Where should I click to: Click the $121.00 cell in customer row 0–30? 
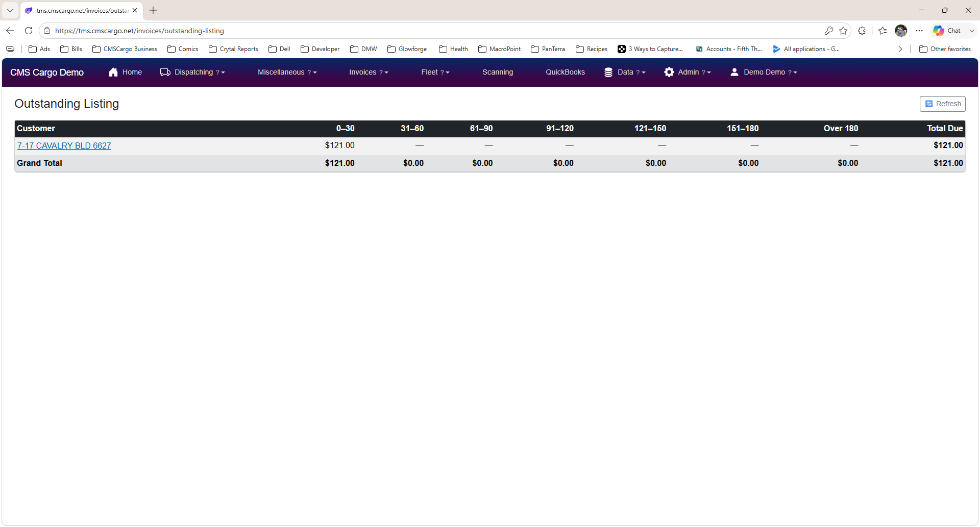339,146
